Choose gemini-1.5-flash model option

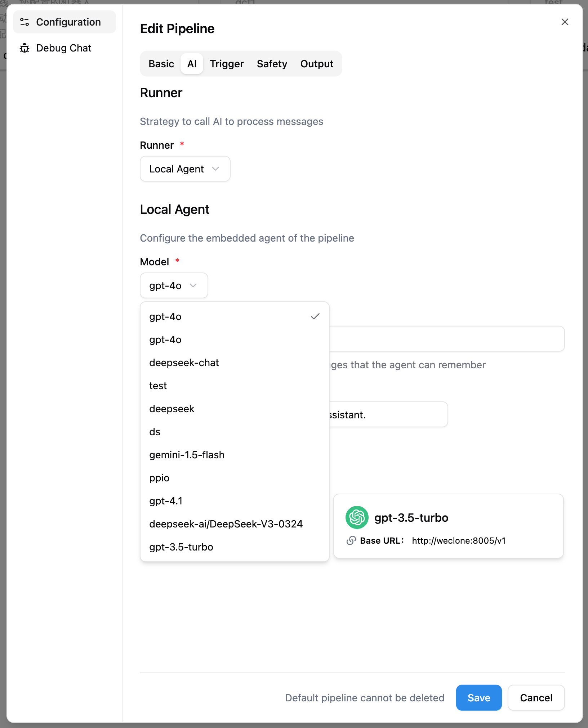point(187,455)
